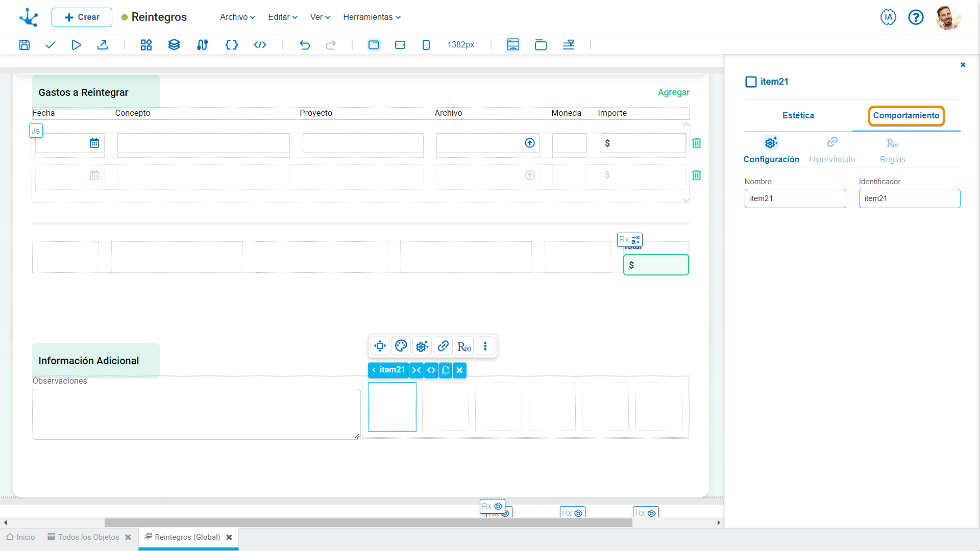Click the Nombre input field
Image resolution: width=980 pixels, height=551 pixels.
(795, 198)
